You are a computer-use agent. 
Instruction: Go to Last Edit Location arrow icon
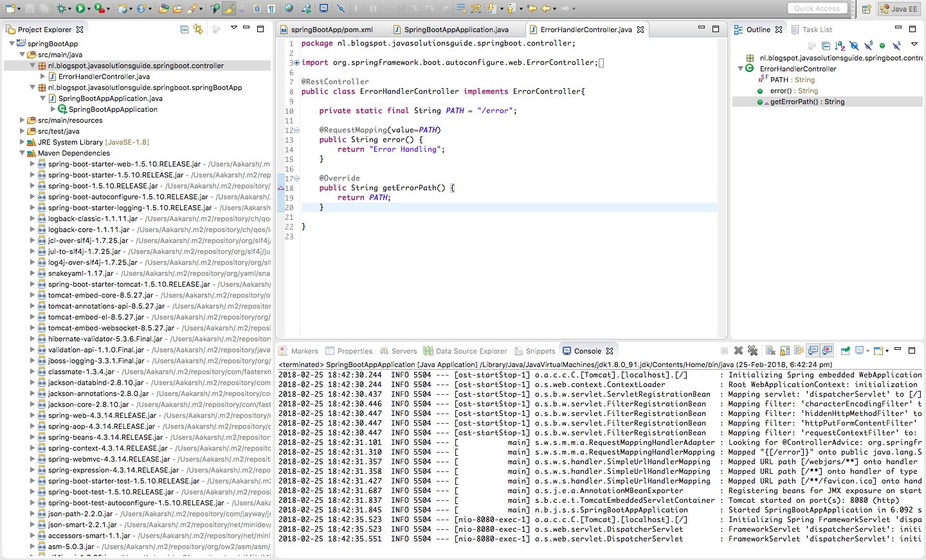click(x=532, y=8)
